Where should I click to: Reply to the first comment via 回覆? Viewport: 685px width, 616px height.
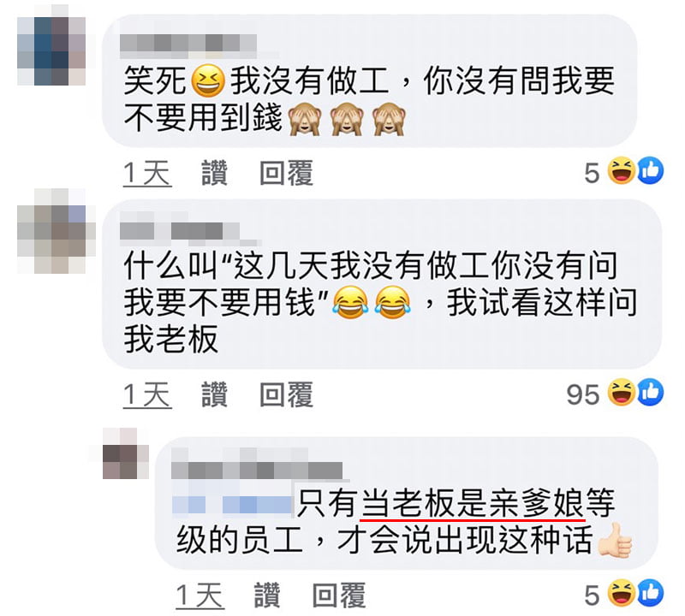[x=286, y=173]
